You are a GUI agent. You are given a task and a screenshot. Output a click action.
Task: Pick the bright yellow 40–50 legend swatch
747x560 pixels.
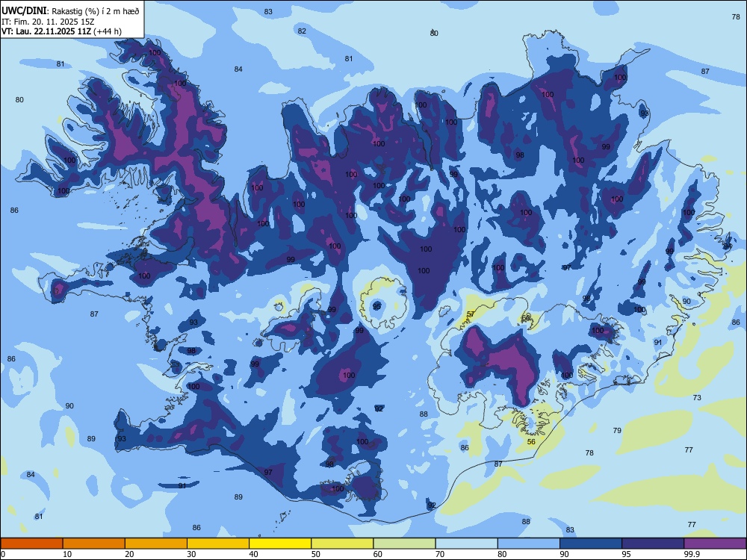280,544
